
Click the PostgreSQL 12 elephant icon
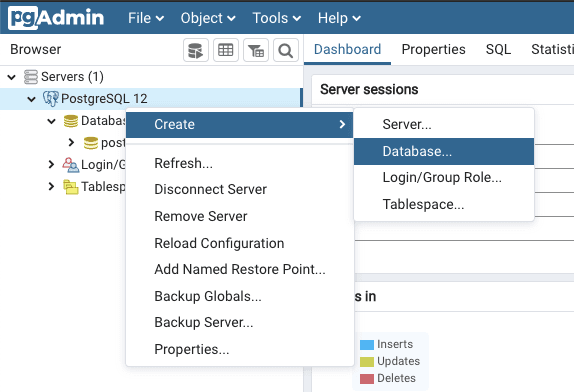(x=51, y=98)
